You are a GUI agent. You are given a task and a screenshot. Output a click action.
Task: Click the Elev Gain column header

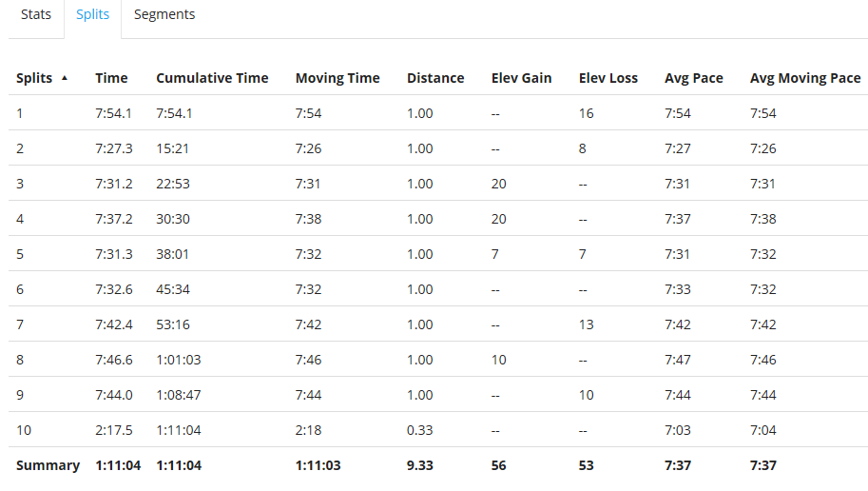[x=521, y=78]
